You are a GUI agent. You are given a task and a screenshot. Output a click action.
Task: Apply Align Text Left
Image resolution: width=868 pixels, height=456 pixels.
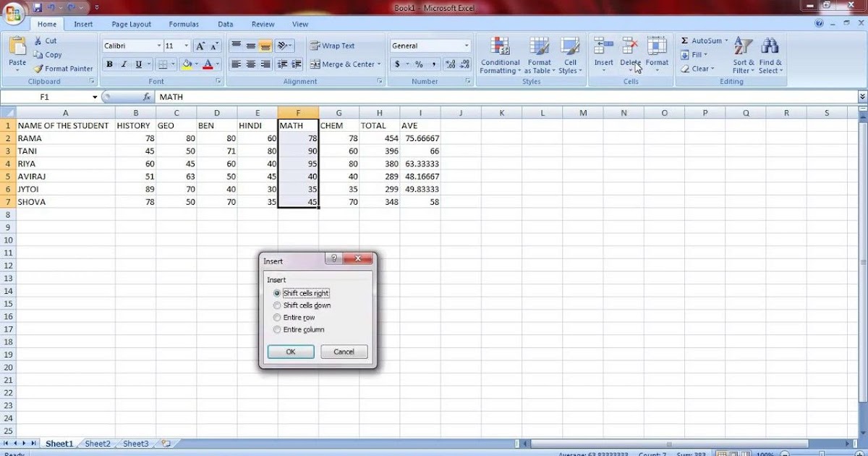236,64
